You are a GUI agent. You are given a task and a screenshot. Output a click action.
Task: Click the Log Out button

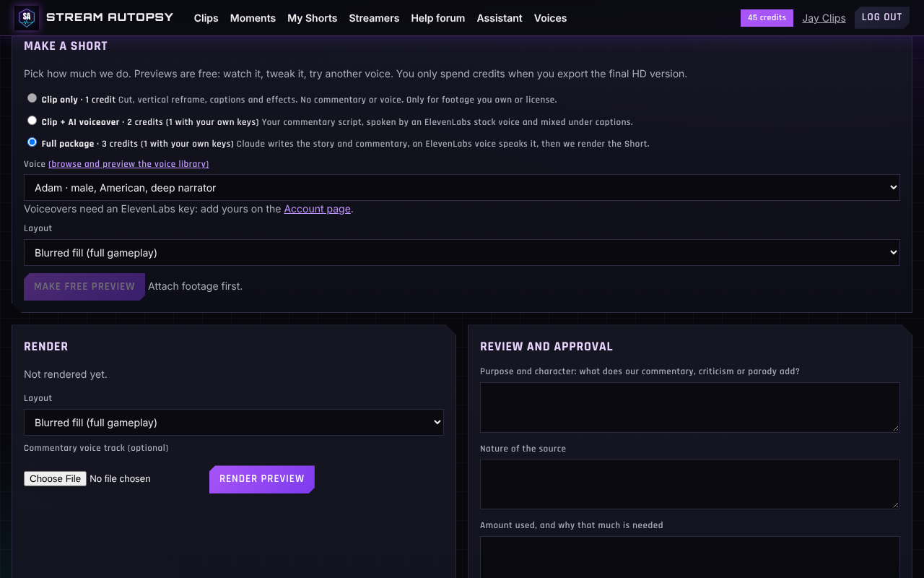tap(882, 17)
